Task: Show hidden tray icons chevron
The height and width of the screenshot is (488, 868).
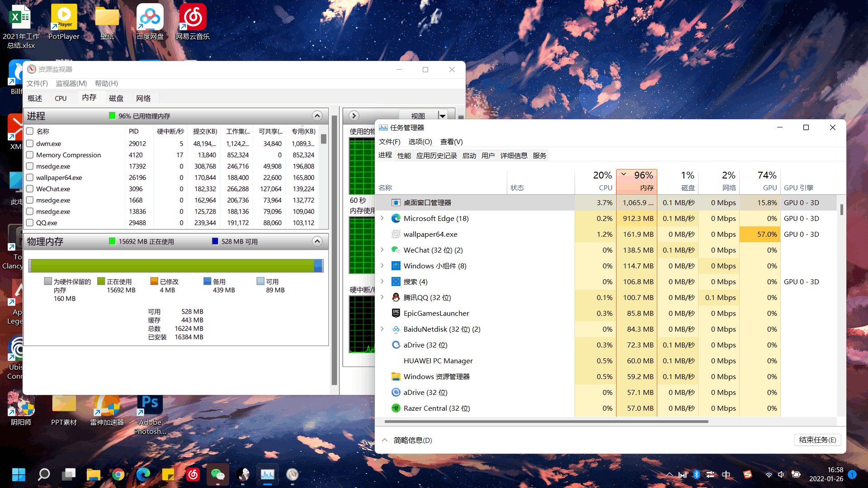Action: point(669,474)
